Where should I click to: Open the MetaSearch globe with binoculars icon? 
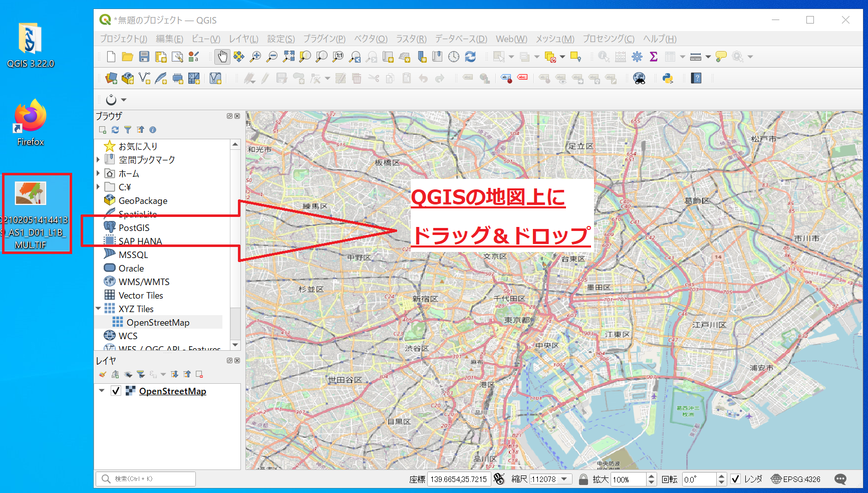pyautogui.click(x=639, y=78)
